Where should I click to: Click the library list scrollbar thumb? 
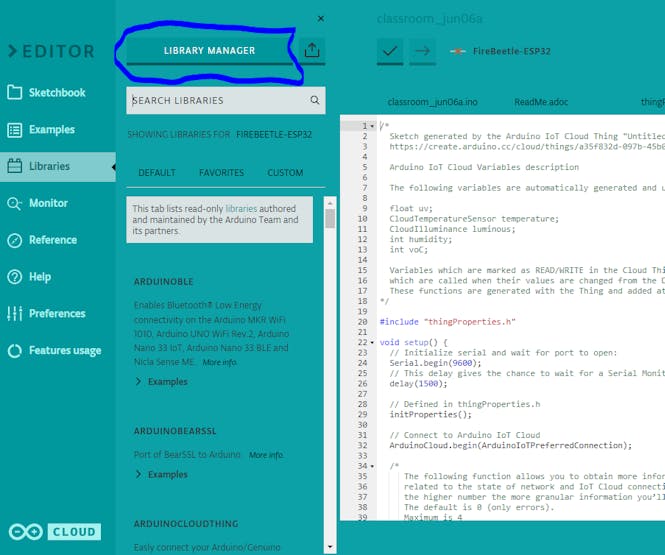(330, 218)
